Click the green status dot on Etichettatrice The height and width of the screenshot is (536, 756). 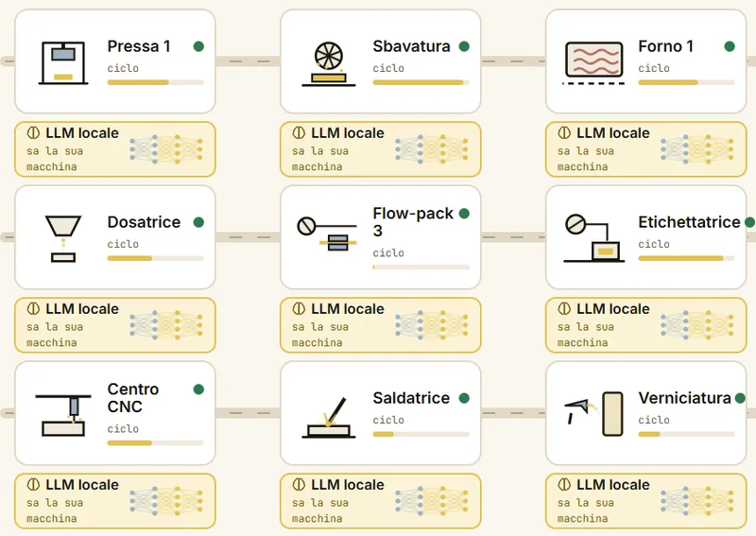(749, 222)
